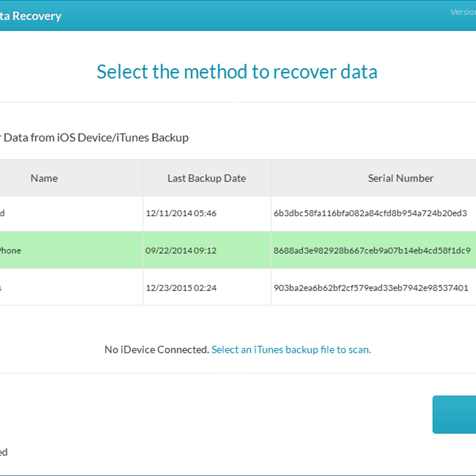Click serial number starting with 903ba2ea
The height and width of the screenshot is (476, 476).
371,288
